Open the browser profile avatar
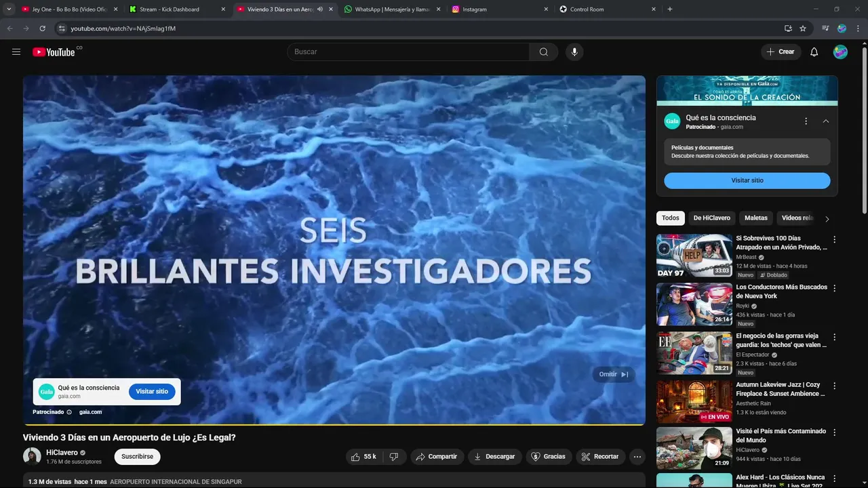Viewport: 868px width, 488px height. 842,28
